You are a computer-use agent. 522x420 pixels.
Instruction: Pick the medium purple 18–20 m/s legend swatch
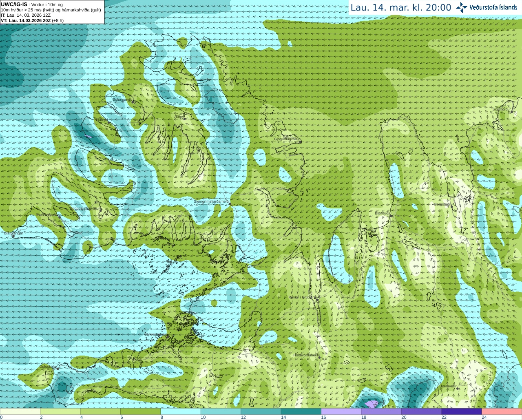[382, 411]
